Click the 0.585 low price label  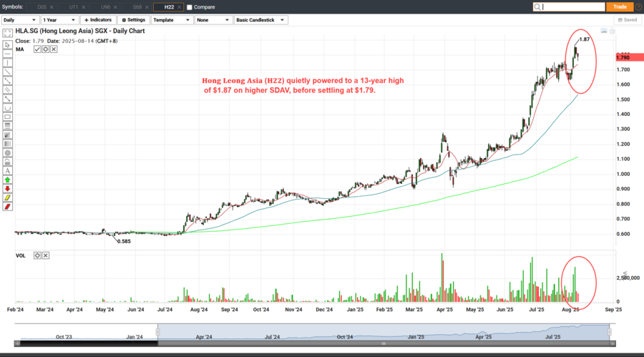[124, 242]
